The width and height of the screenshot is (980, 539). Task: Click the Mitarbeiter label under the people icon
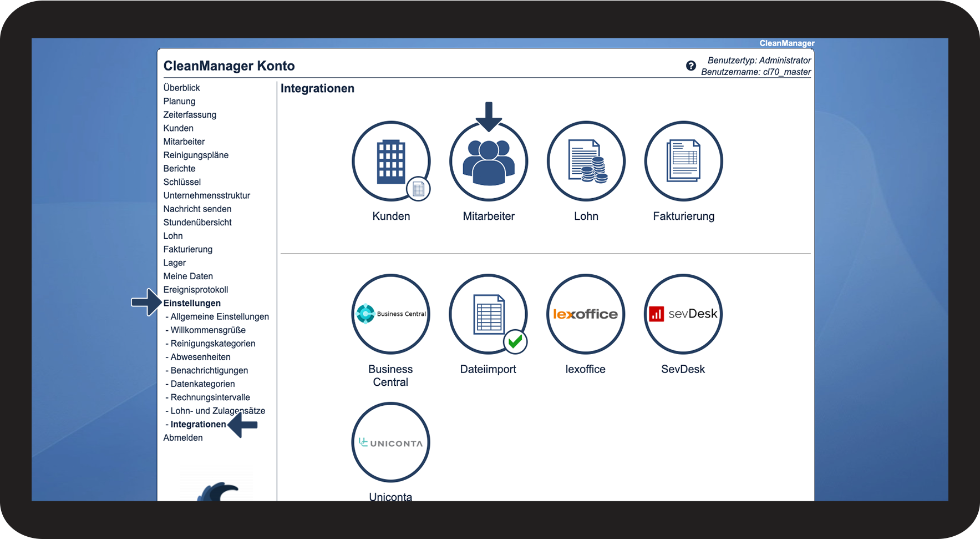(489, 216)
